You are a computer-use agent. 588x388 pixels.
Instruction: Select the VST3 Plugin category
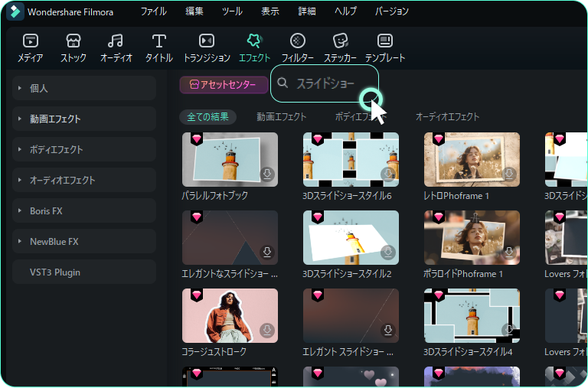click(84, 272)
